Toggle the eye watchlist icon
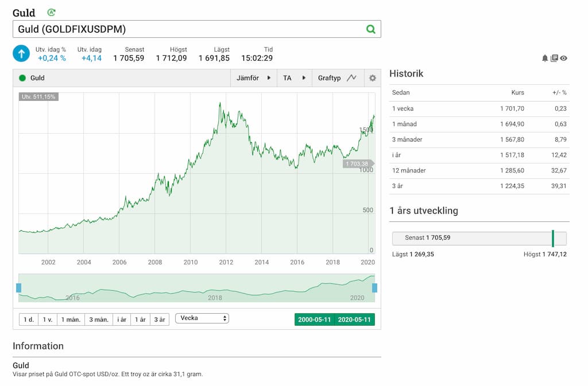 (x=563, y=58)
